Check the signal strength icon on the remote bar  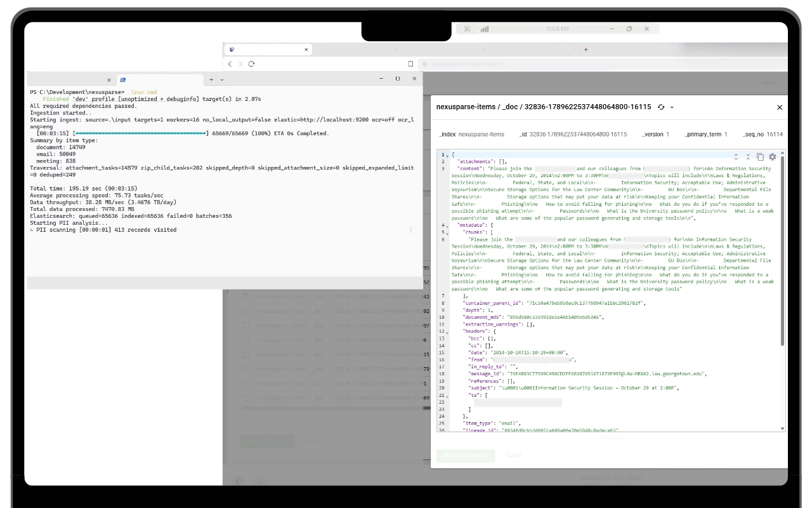click(485, 29)
